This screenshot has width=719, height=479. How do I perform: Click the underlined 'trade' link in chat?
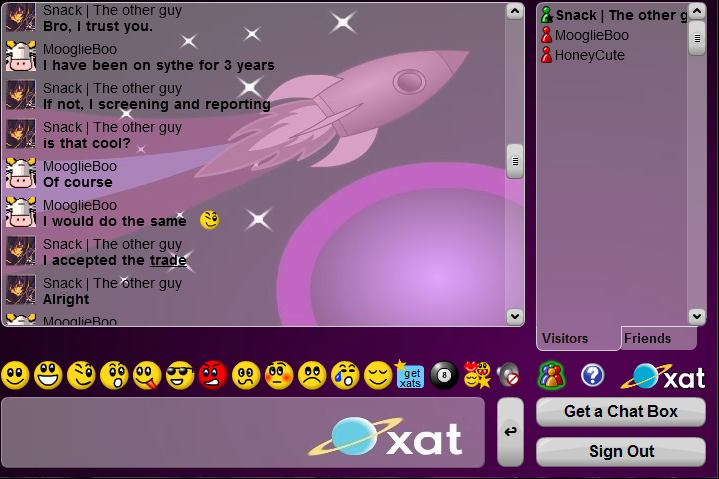click(x=168, y=260)
